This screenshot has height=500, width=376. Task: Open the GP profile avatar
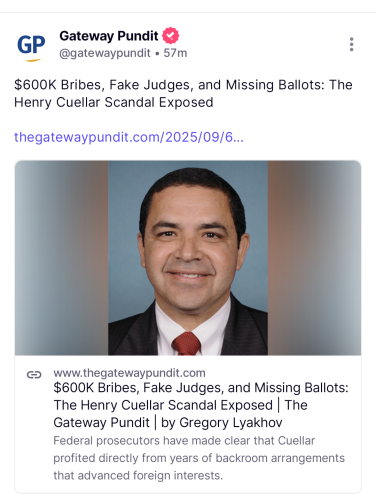pos(31,46)
